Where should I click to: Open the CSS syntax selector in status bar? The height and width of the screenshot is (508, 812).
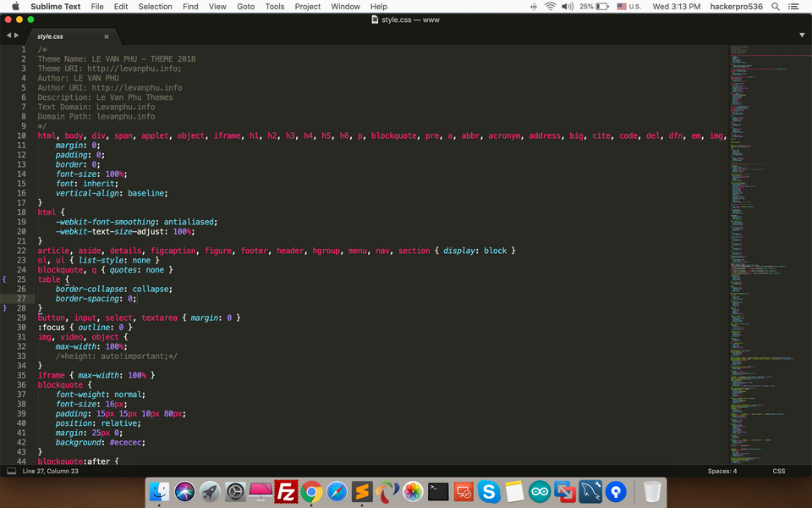click(778, 471)
